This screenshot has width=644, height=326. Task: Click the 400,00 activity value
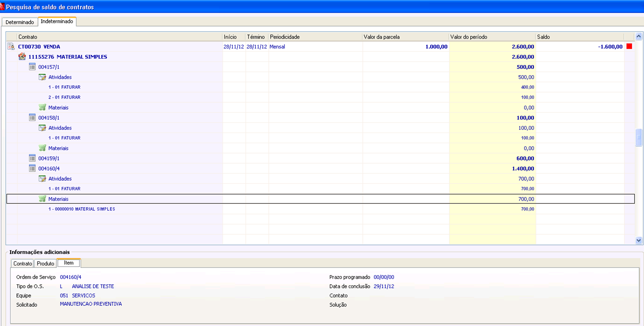(x=527, y=87)
